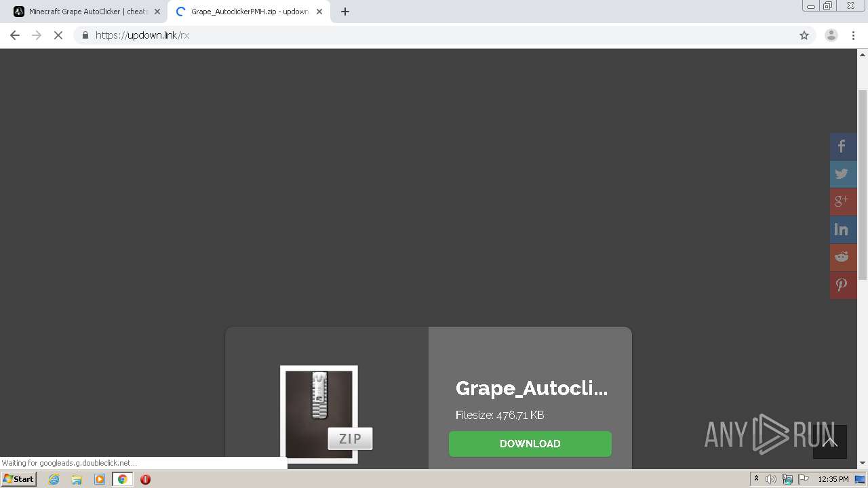The height and width of the screenshot is (488, 868).
Task: Click the ZIP file thumbnail image
Action: tap(326, 415)
